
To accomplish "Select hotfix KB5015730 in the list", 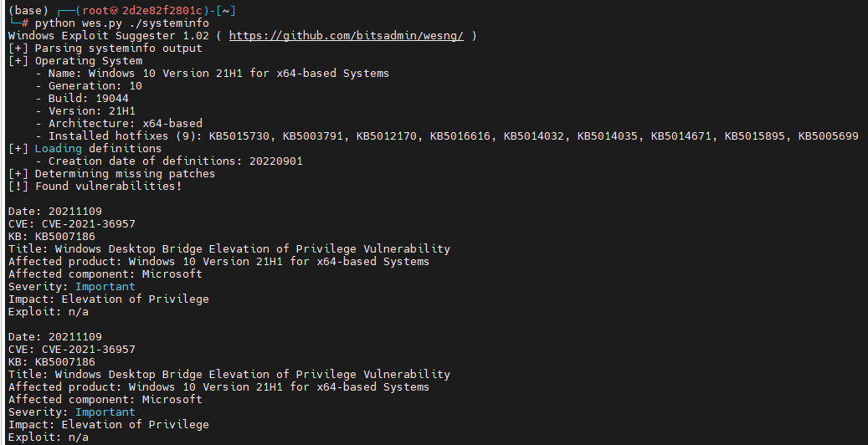I will 239,136.
